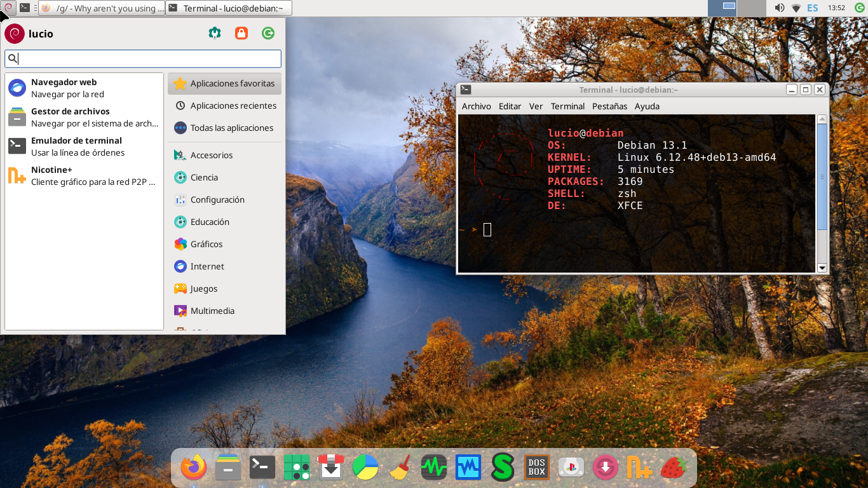Open the pie chart dock icon

pos(365,468)
